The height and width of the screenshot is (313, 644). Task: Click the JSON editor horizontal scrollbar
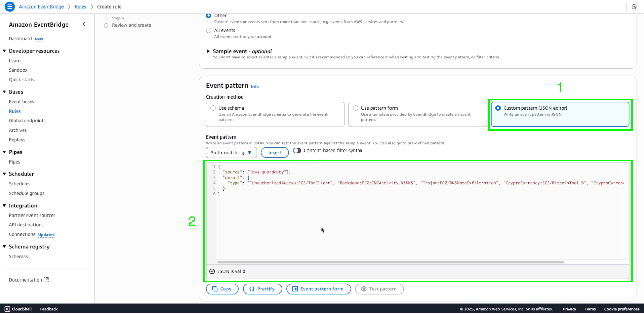(390, 262)
